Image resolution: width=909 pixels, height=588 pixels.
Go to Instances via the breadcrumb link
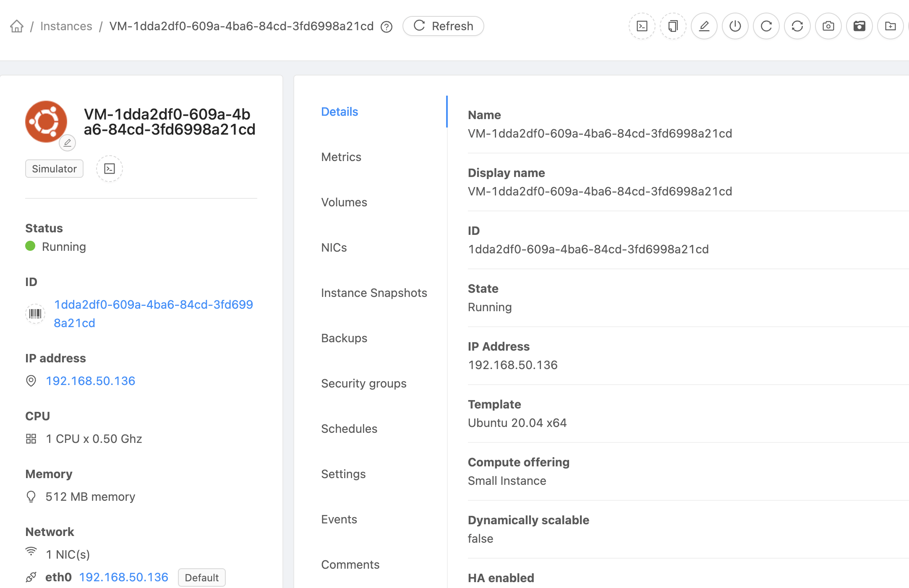(66, 26)
